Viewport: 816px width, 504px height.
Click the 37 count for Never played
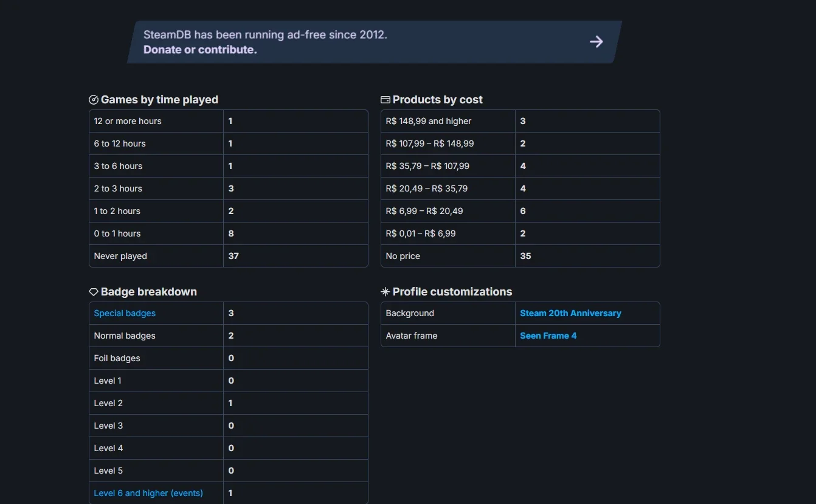233,256
